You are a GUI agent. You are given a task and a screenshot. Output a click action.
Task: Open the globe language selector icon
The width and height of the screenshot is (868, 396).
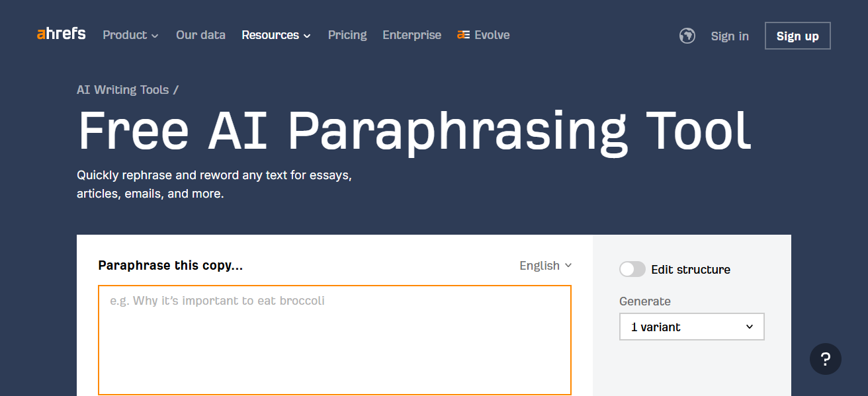pos(687,36)
